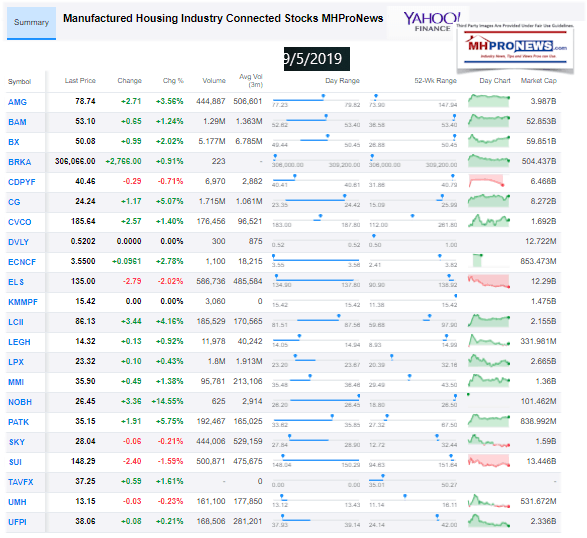
Task: Click the UFPI average volume 281,201
Action: pos(248,521)
